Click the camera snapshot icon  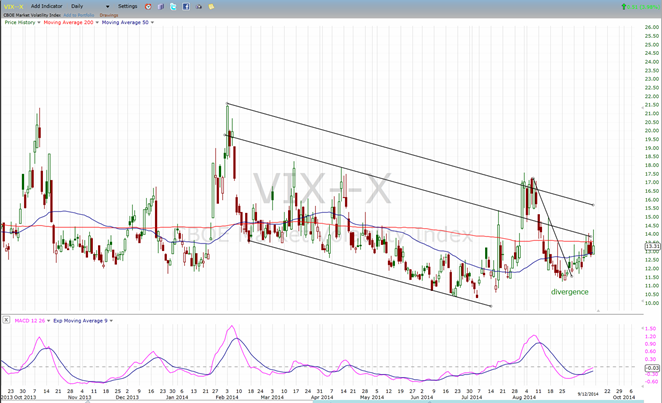tap(199, 7)
